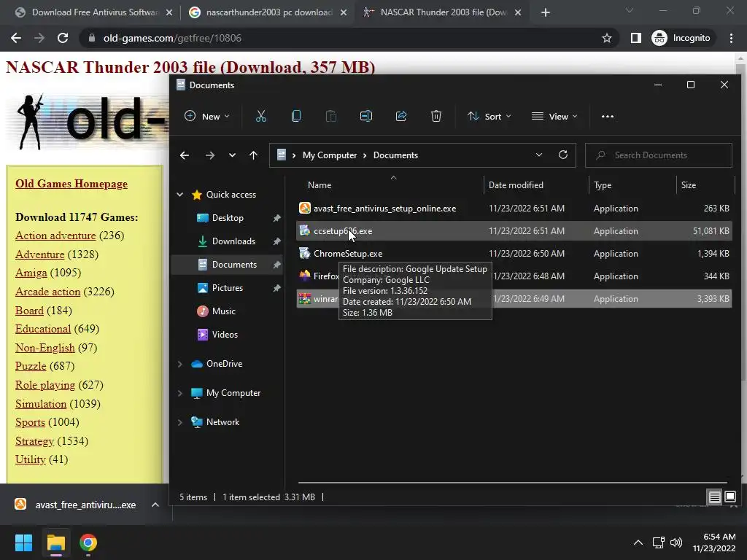Screen dimensions: 747x560
Task: Click the My Computer breadcrumb in address bar
Action: tap(330, 155)
